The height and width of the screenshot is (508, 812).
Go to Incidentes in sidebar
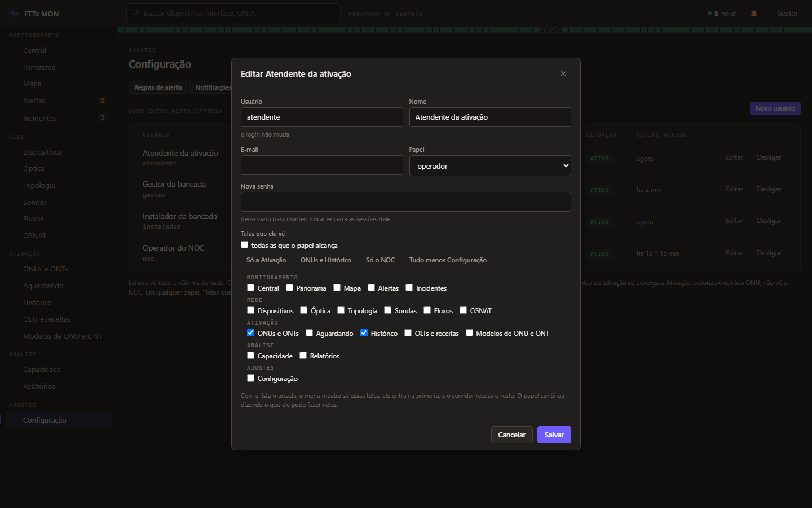(39, 118)
